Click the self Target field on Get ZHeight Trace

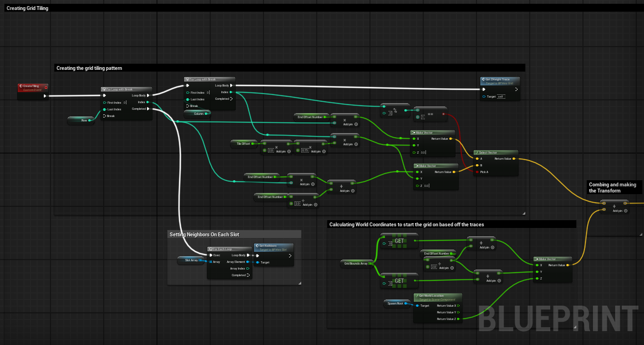pyautogui.click(x=500, y=97)
